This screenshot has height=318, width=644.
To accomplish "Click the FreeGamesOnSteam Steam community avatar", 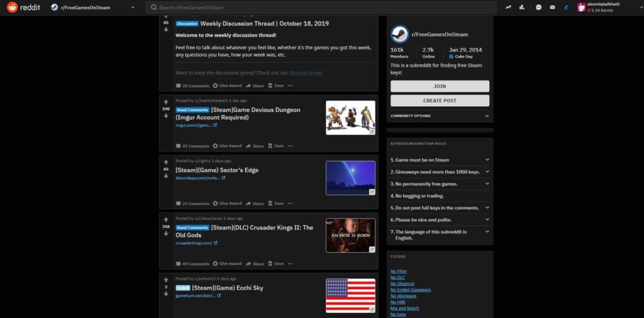I will (x=399, y=35).
